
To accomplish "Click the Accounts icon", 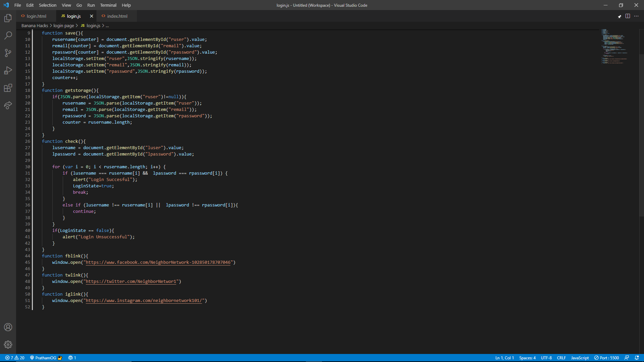I will click(x=8, y=327).
